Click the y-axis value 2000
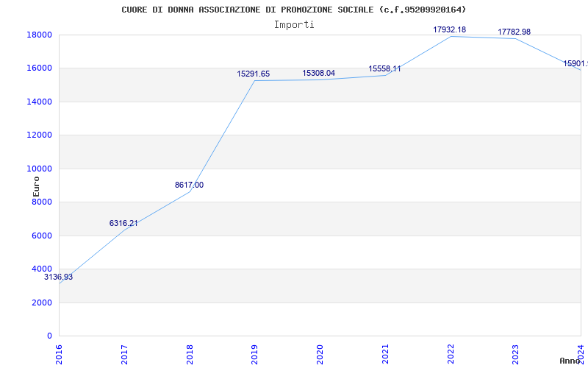Image resolution: width=588 pixels, height=368 pixels. pyautogui.click(x=42, y=302)
